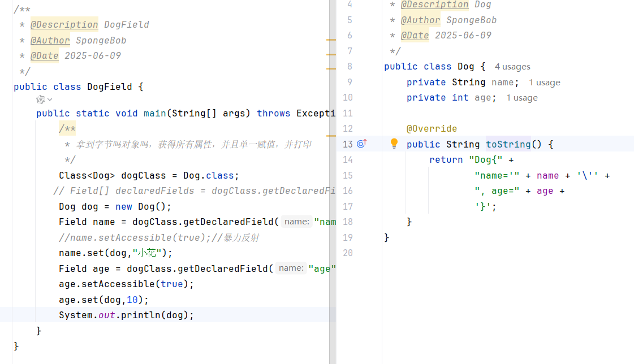Click the toString method name

coord(508,144)
